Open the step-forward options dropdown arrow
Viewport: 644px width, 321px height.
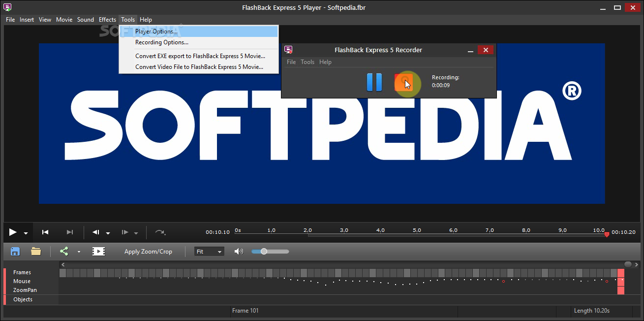pos(136,233)
